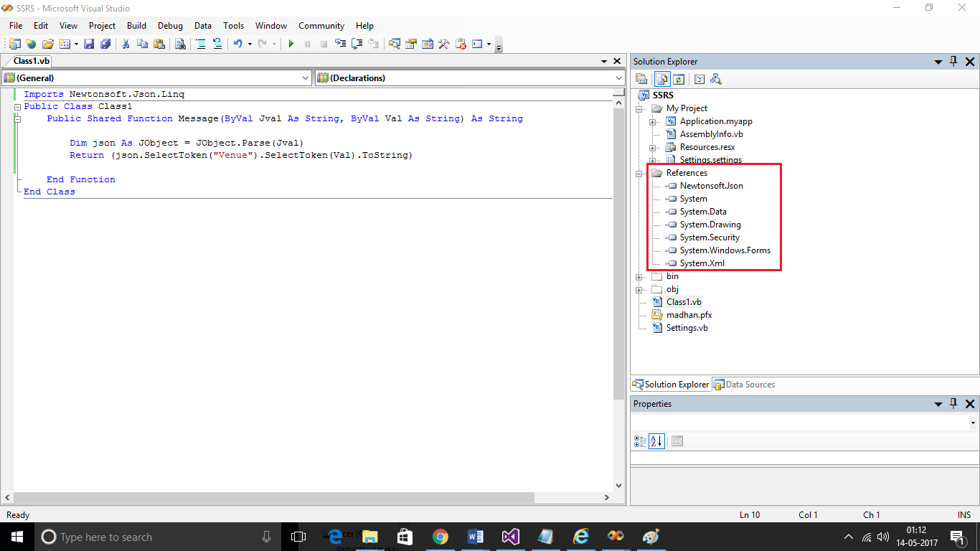This screenshot has width=980, height=551.
Task: Open the Undo history dropdown arrow
Action: pyautogui.click(x=250, y=44)
